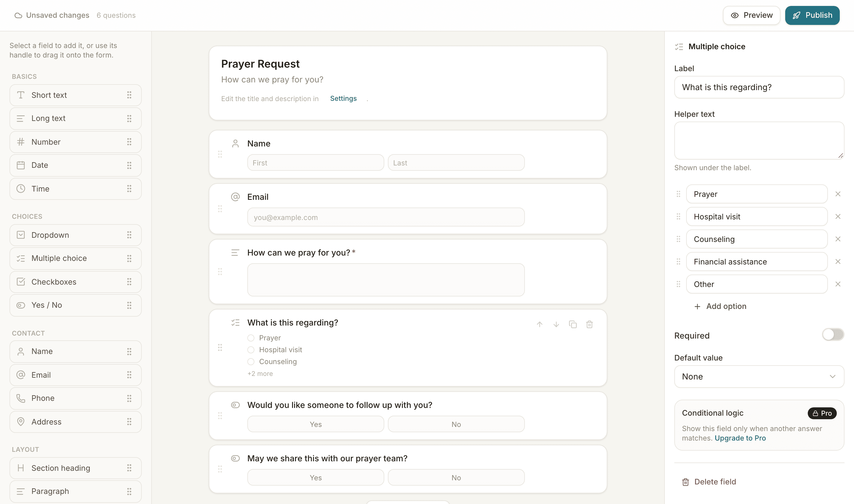Image resolution: width=854 pixels, height=504 pixels.
Task: Click the drag handle on the Section heading field
Action: (129, 468)
